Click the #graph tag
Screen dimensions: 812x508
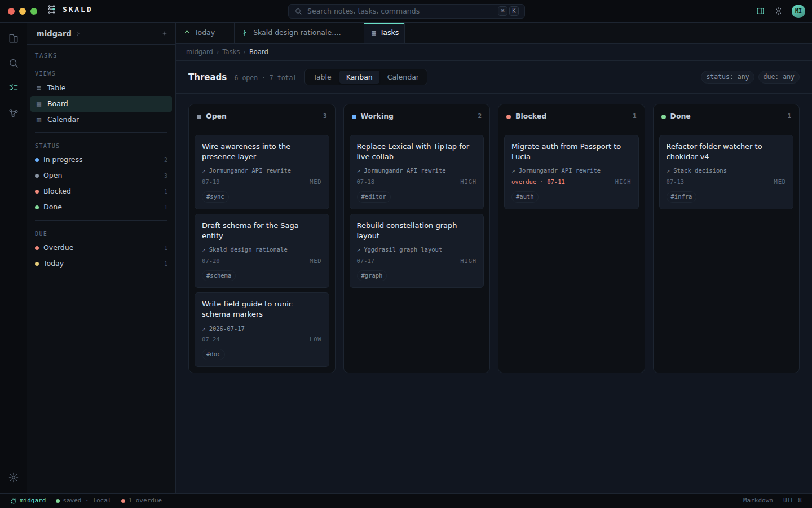(x=372, y=276)
